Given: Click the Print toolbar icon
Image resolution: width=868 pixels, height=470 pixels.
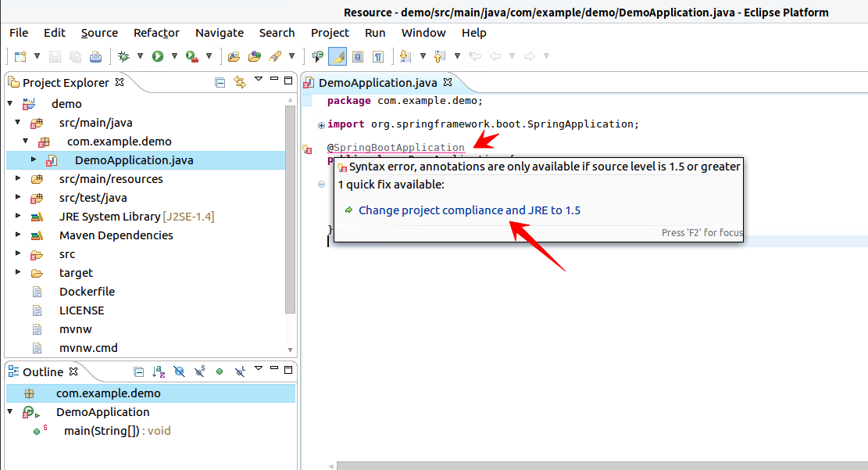Looking at the screenshot, I should click(x=96, y=56).
